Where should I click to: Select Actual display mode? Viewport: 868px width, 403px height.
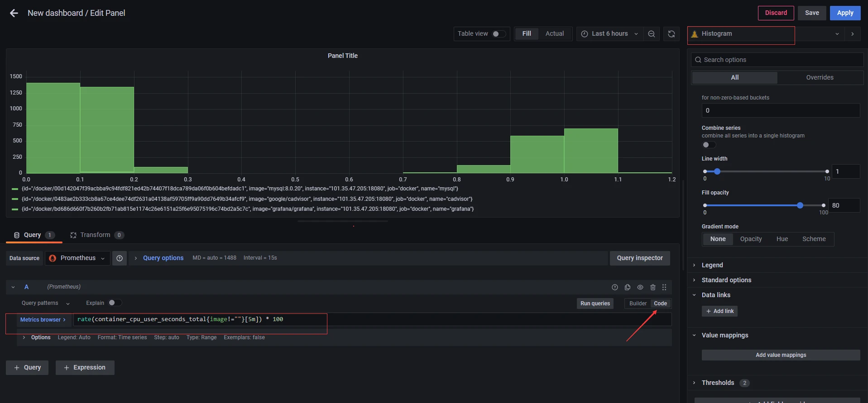[555, 34]
